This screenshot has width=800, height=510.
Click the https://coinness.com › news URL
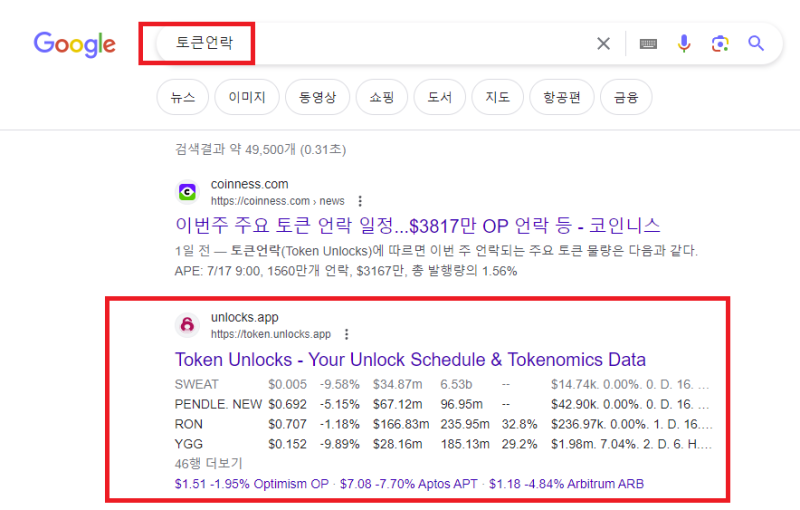(278, 201)
